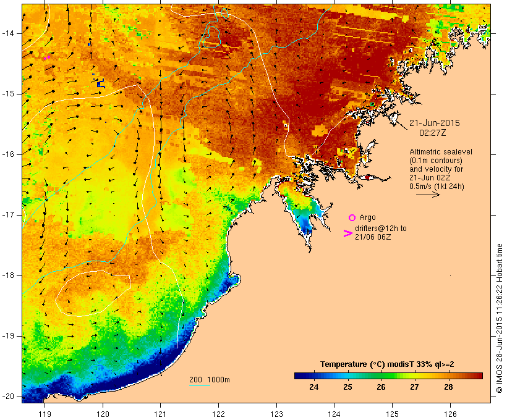Click the temperature color bar at 28 degrees
507x420 pixels.
click(448, 376)
